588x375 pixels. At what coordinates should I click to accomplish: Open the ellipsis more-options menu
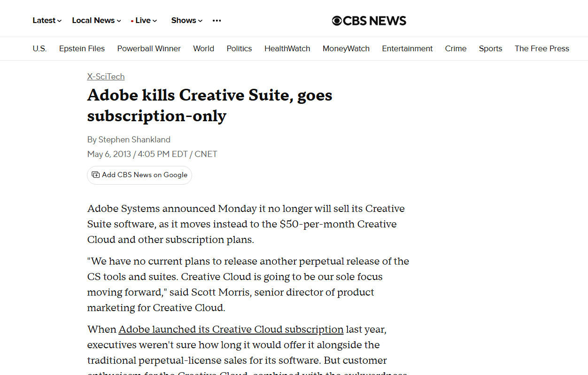click(217, 21)
